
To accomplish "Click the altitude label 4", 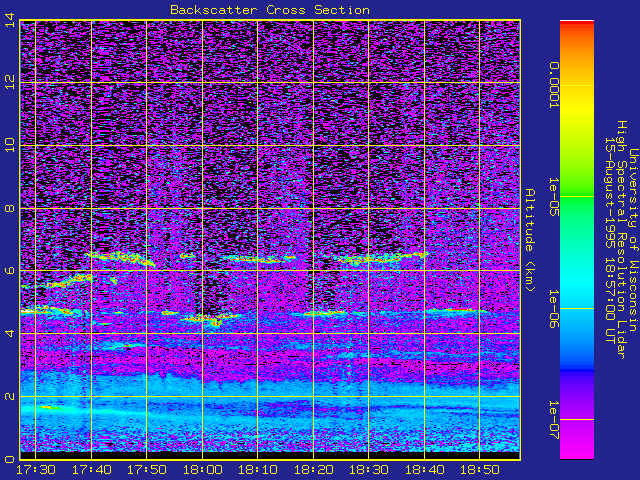I will click(9, 333).
